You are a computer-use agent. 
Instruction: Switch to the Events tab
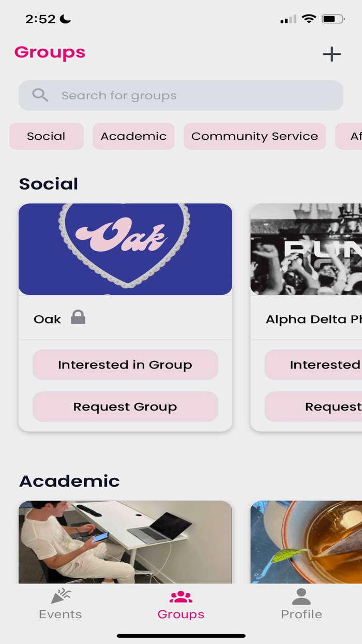[x=60, y=605]
